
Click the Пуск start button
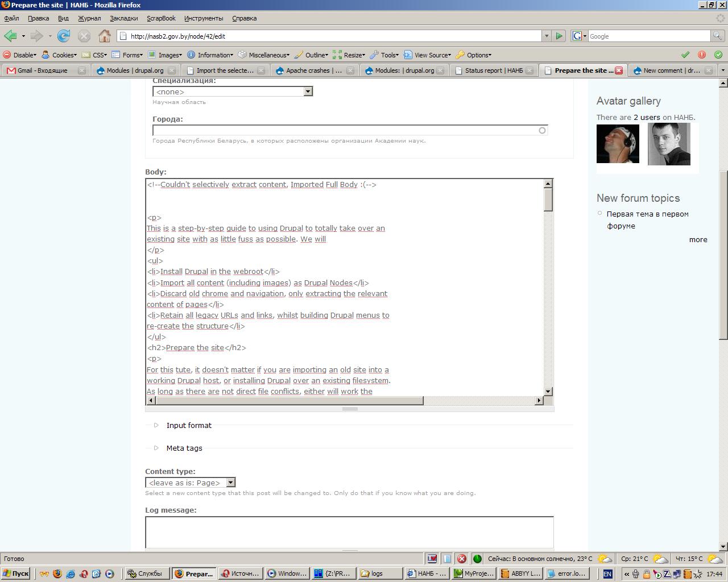click(15, 573)
